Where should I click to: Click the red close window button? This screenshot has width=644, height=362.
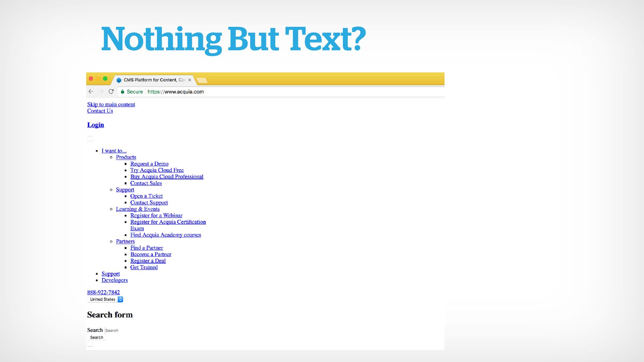pyautogui.click(x=91, y=78)
